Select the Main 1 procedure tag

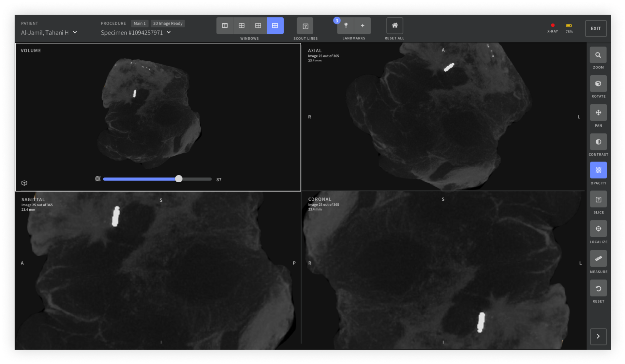140,23
